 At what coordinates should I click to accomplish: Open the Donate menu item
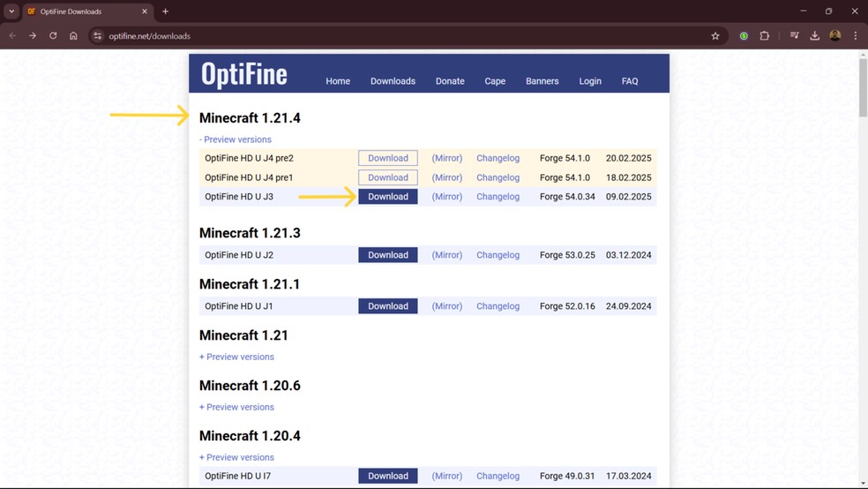tap(450, 81)
